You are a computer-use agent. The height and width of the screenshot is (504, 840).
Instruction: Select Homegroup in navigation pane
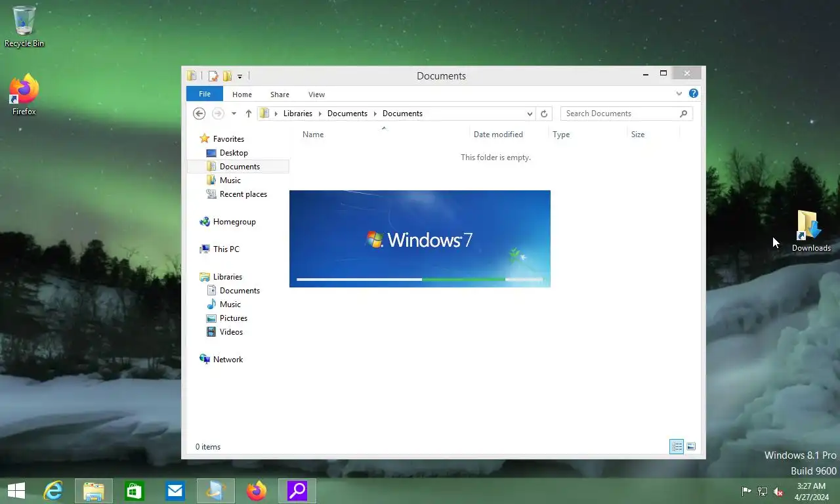(234, 222)
